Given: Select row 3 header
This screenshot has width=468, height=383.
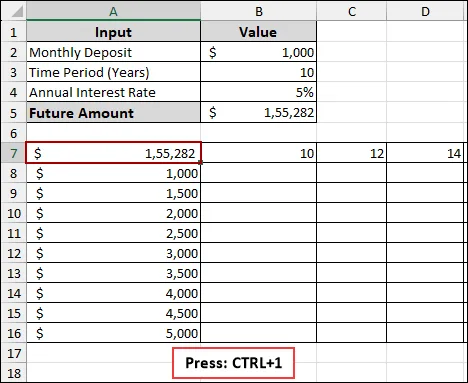Looking at the screenshot, I should [13, 72].
